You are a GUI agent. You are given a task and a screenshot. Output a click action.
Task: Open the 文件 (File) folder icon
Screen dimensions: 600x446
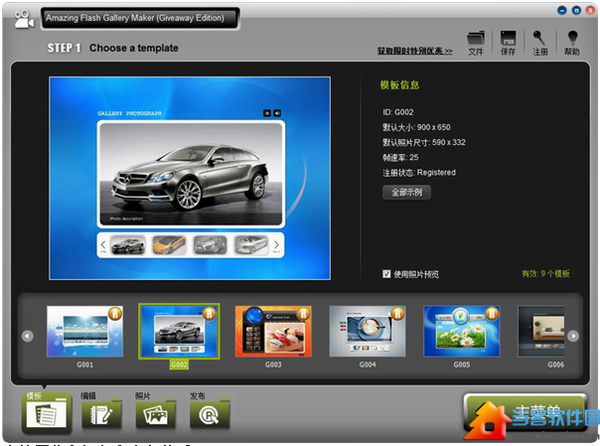[x=476, y=43]
